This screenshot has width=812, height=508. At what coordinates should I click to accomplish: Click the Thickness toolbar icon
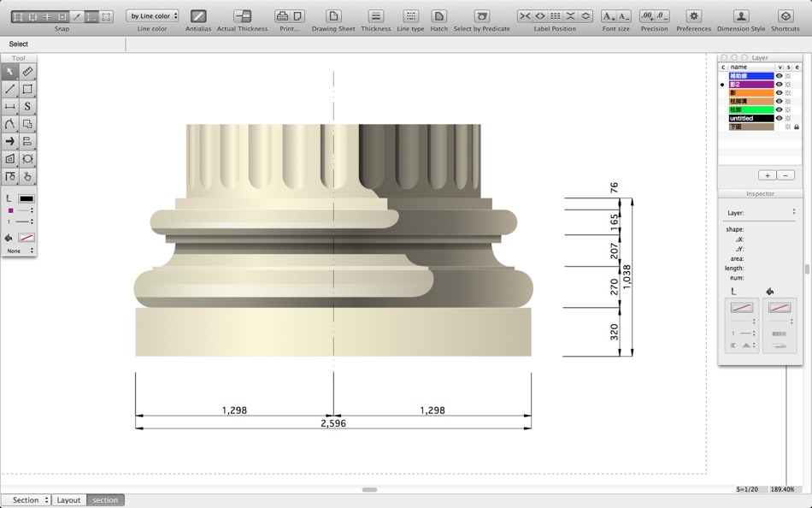(x=376, y=16)
